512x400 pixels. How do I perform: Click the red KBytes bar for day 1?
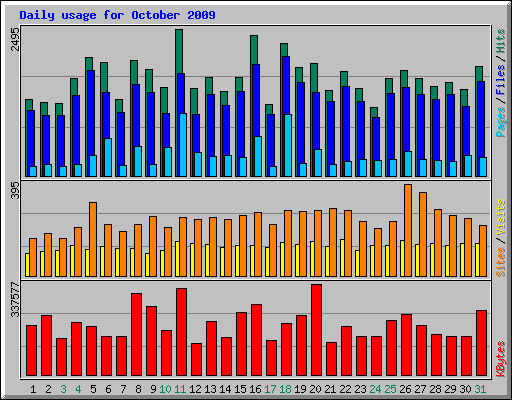(31, 351)
